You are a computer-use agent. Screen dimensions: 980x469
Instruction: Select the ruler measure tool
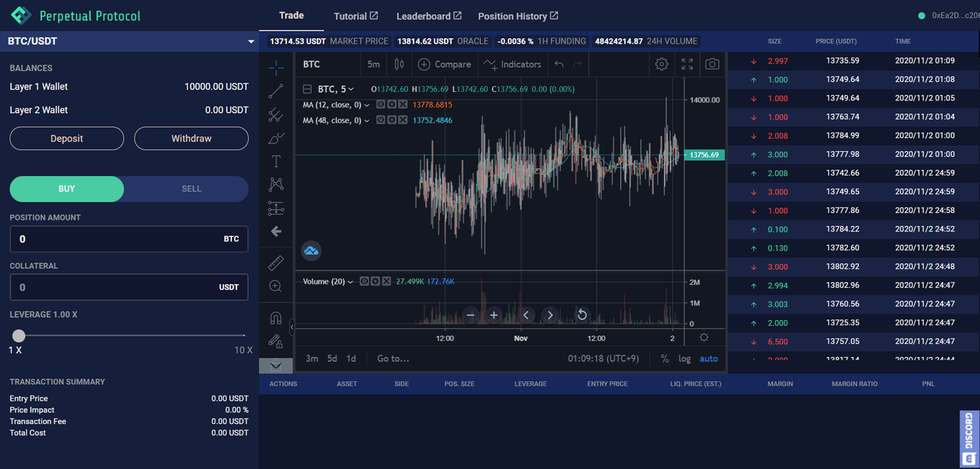[276, 263]
